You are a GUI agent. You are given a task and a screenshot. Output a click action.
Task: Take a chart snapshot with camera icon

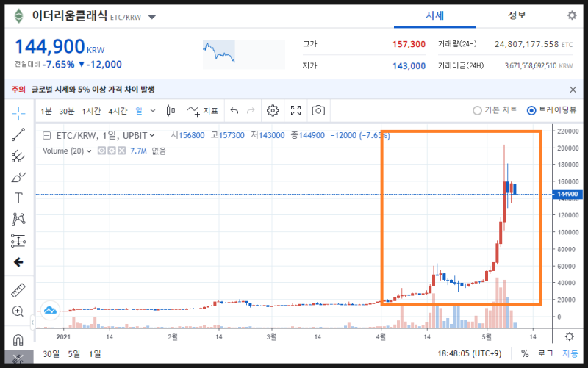[318, 111]
